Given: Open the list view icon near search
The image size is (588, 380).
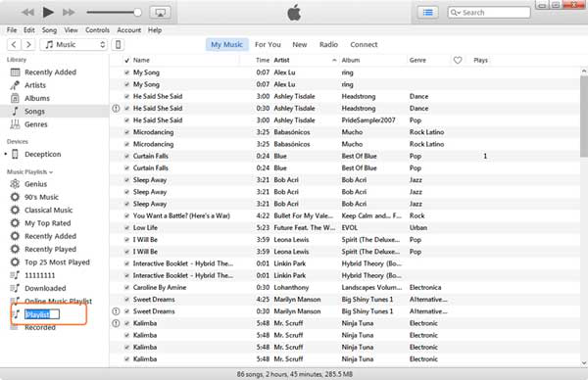Looking at the screenshot, I should 428,13.
